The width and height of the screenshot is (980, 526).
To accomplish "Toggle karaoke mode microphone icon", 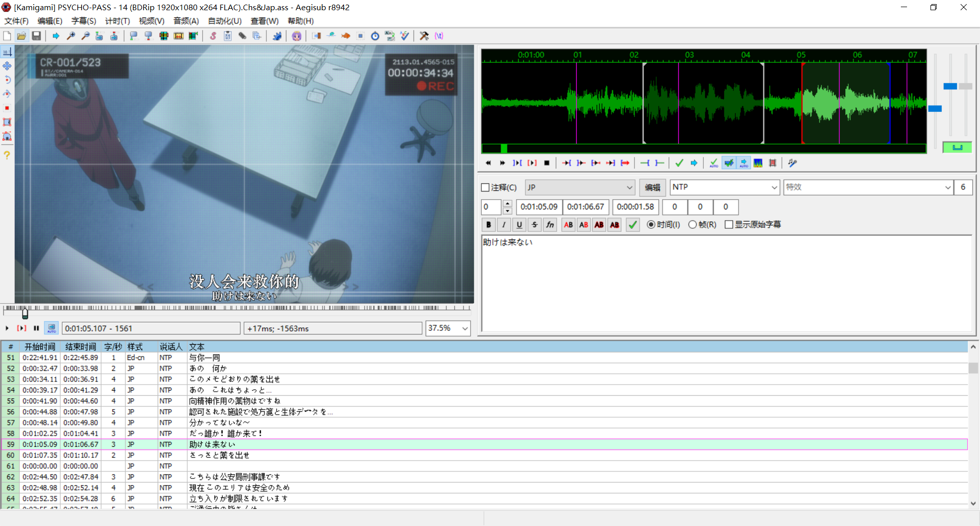I will pyautogui.click(x=792, y=163).
